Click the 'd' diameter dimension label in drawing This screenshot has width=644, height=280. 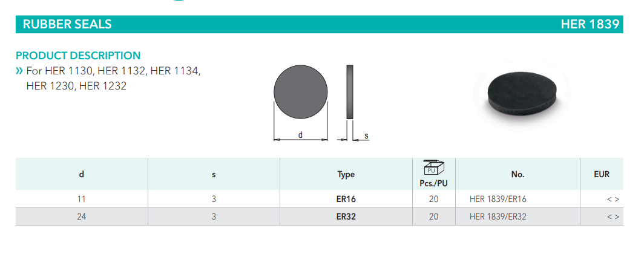pos(300,135)
